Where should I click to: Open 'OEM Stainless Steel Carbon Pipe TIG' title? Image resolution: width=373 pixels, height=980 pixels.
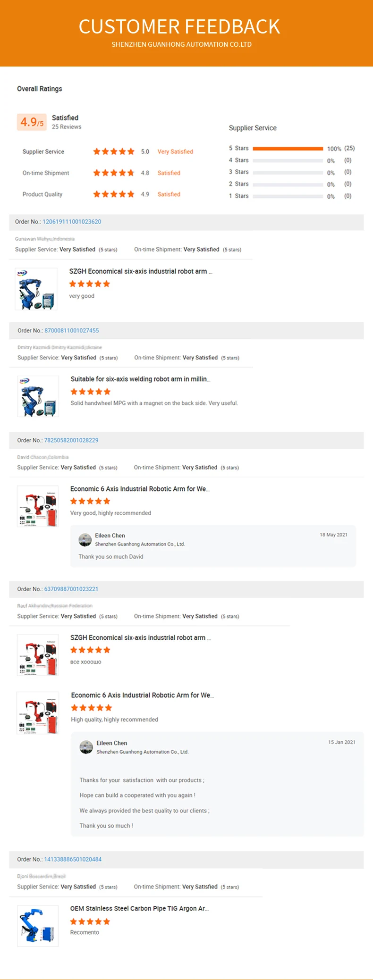tap(139, 908)
